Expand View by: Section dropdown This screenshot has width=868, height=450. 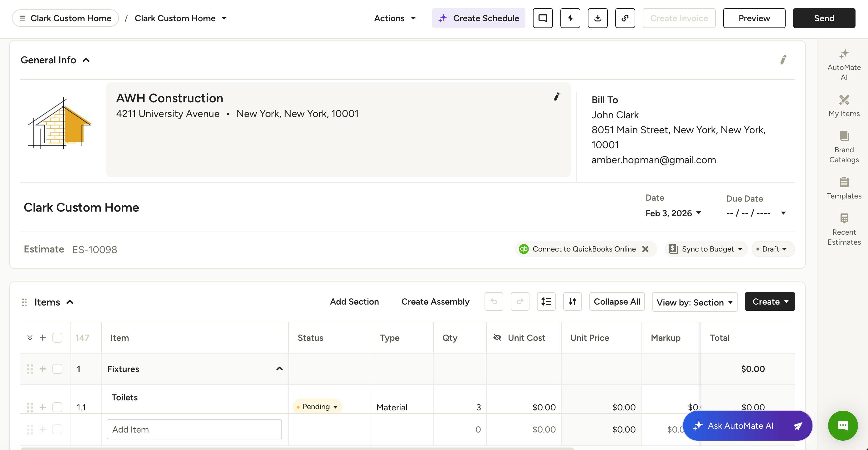(x=695, y=302)
